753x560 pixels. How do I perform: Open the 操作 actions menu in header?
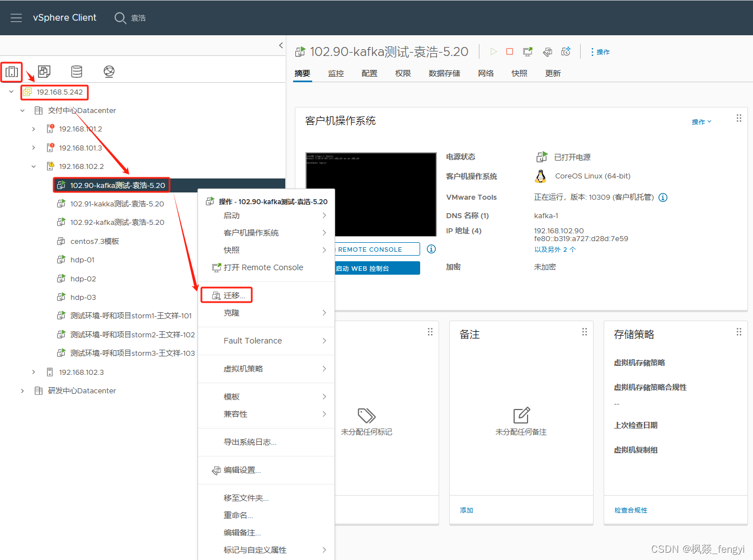[x=600, y=52]
